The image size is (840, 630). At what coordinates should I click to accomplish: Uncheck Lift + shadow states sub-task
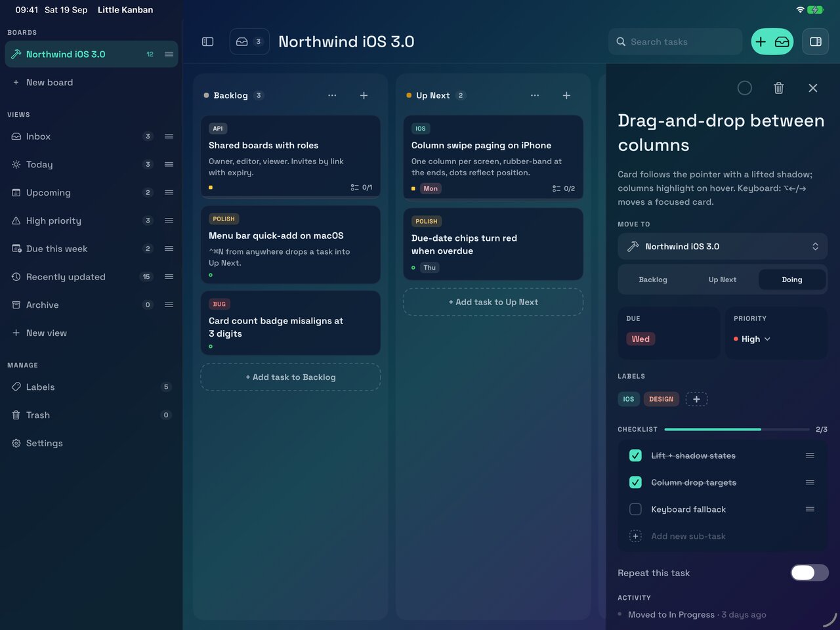click(x=635, y=455)
